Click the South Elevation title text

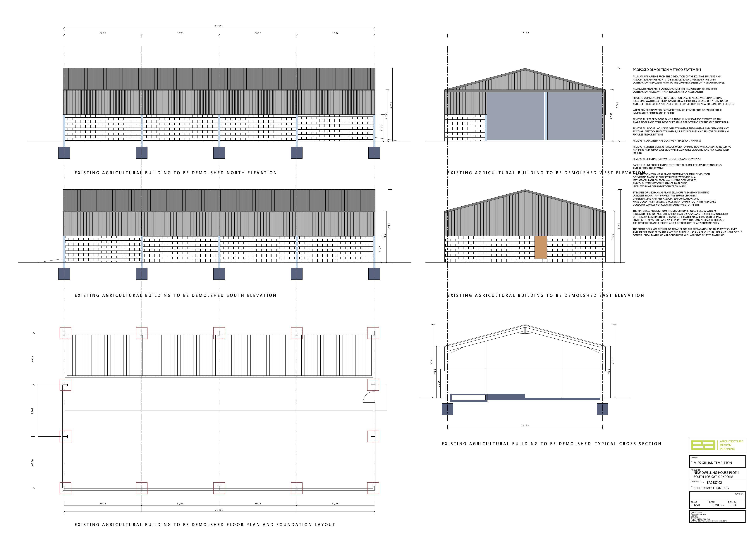tap(176, 295)
